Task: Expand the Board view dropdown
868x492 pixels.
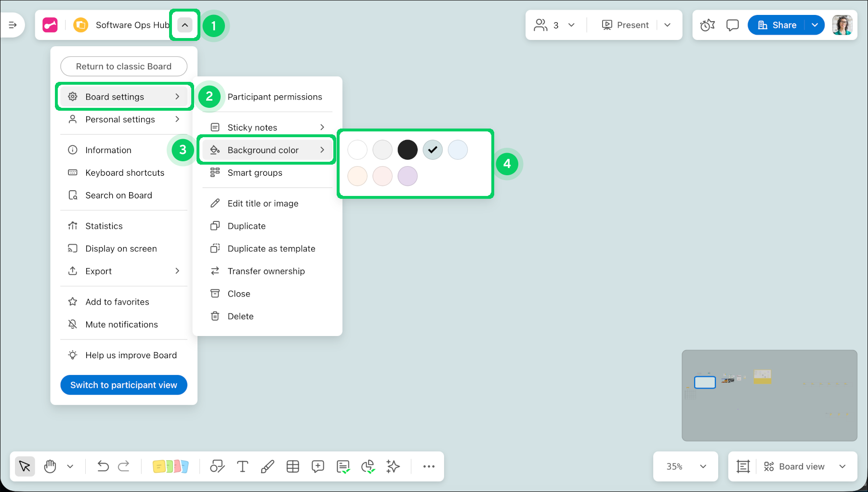Action: click(842, 466)
